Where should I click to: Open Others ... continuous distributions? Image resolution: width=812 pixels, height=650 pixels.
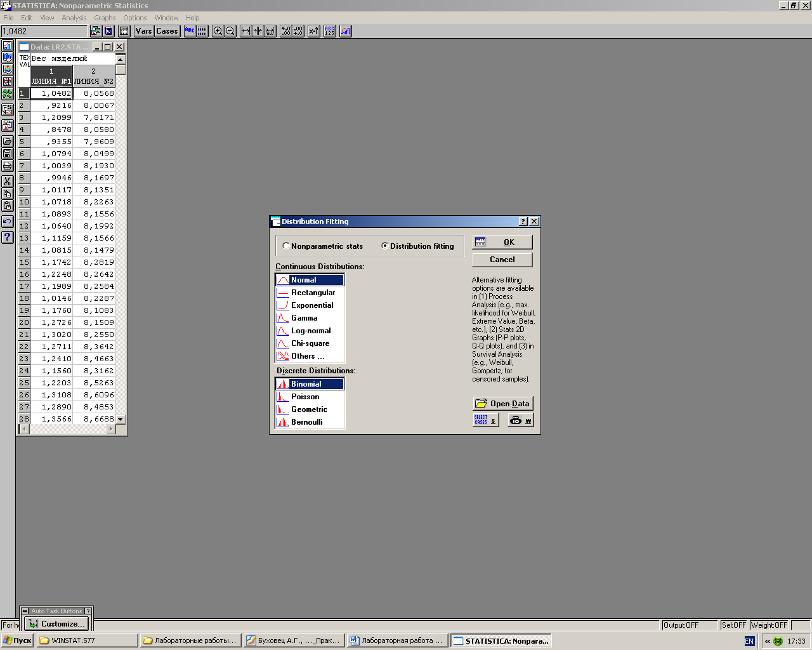(310, 356)
